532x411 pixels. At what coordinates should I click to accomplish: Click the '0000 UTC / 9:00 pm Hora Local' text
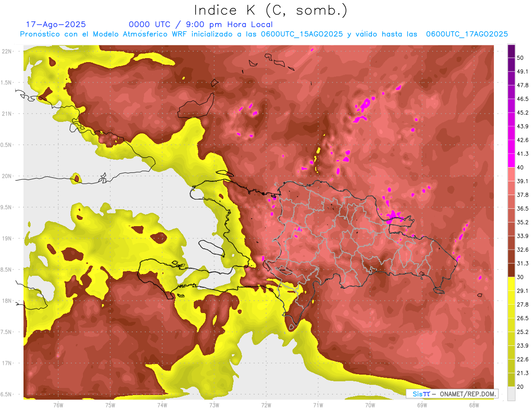pyautogui.click(x=201, y=24)
